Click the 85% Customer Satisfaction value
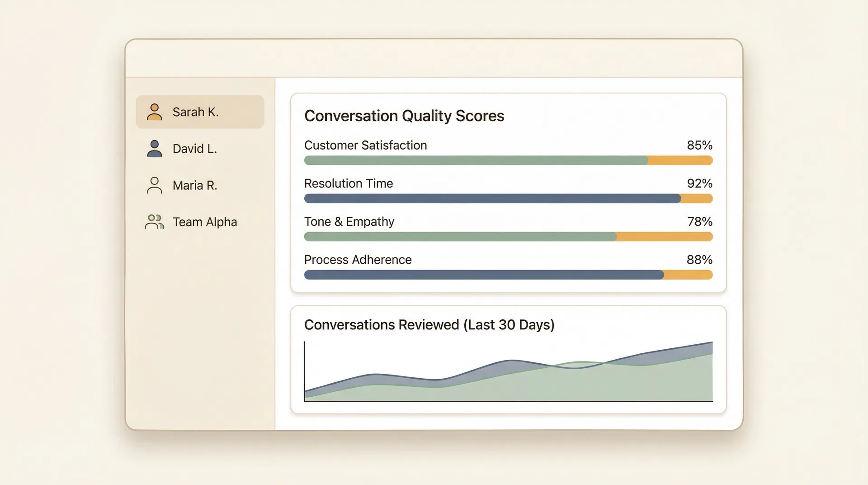The width and height of the screenshot is (868, 485). (699, 145)
